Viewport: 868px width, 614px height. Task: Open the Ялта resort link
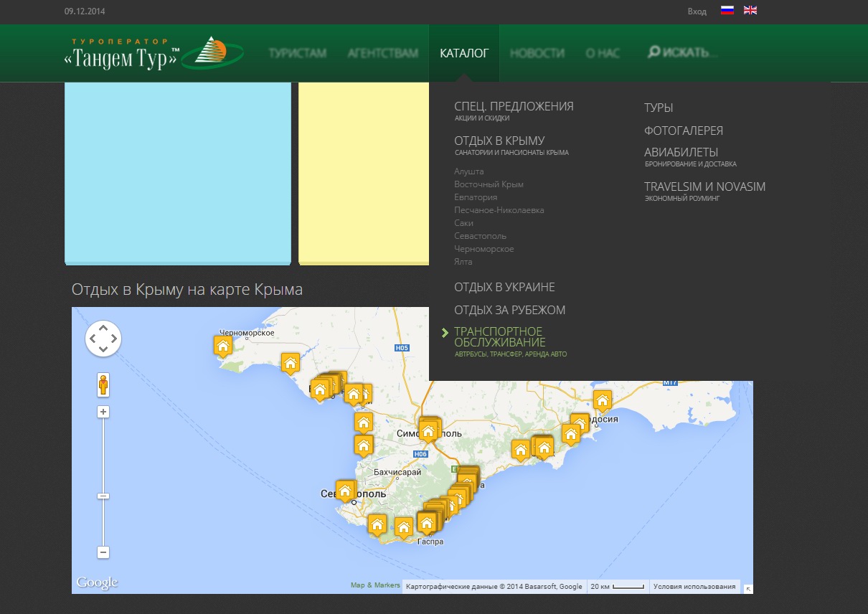click(x=463, y=262)
